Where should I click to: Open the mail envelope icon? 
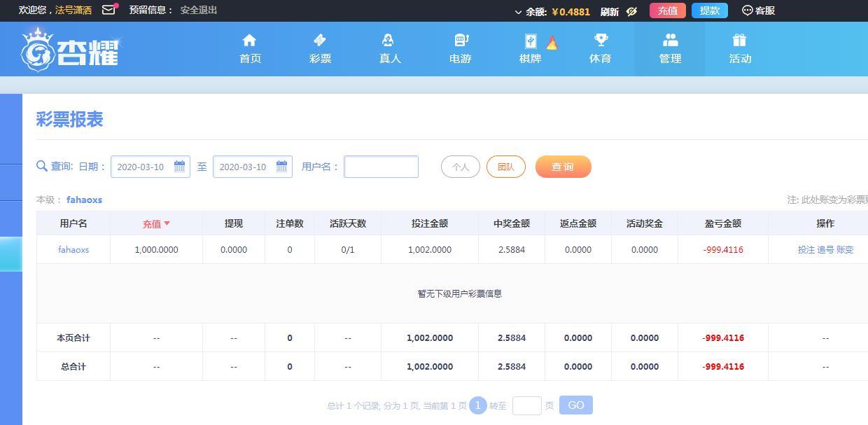pyautogui.click(x=108, y=10)
